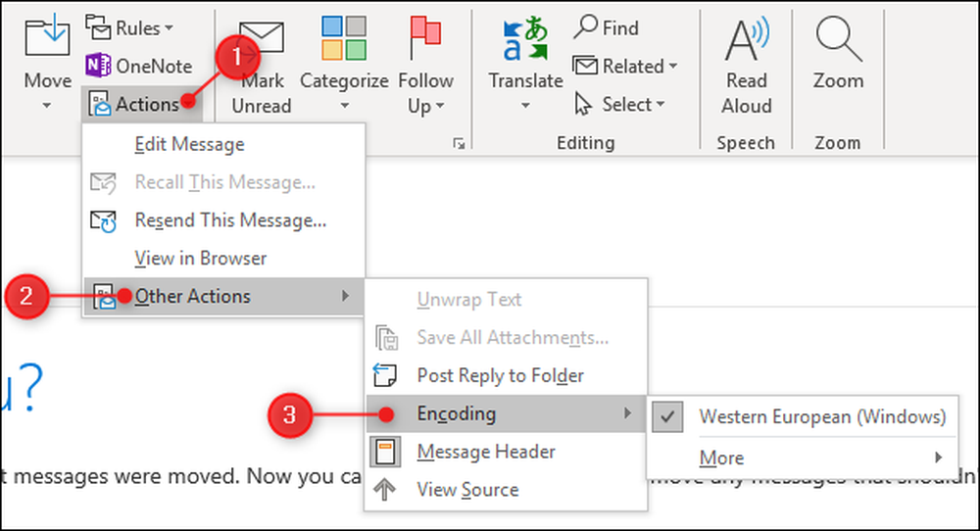Screen dimensions: 980x531
Task: Open the Select dropdown
Action: (x=619, y=104)
